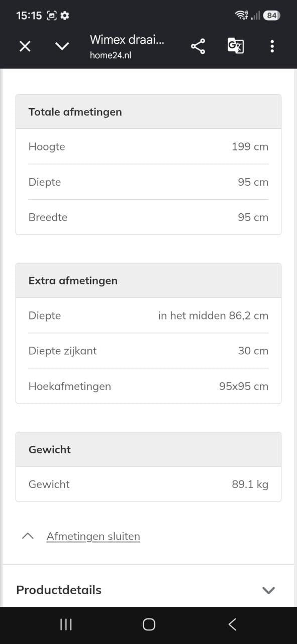
Task: Share the page via share icon
Action: click(198, 46)
